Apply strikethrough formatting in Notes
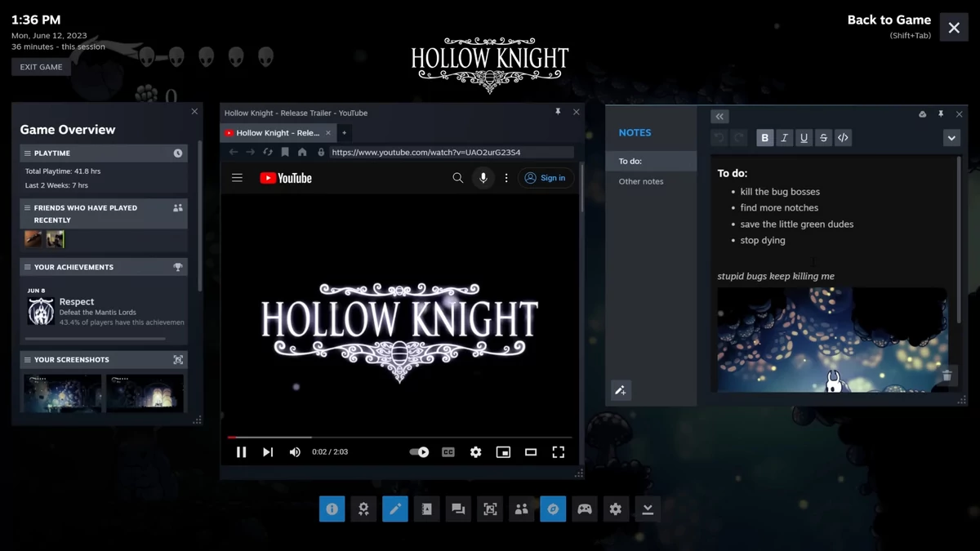The image size is (980, 551). coord(823,138)
